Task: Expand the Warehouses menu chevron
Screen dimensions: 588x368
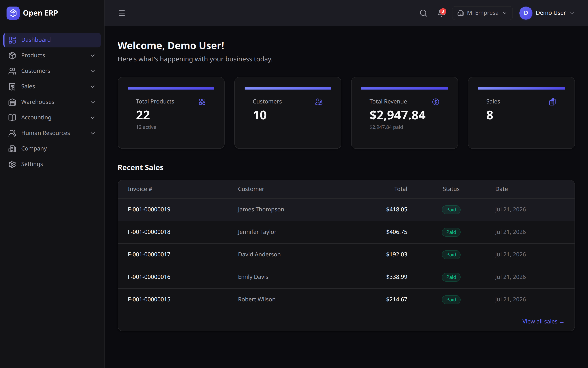Action: click(x=92, y=102)
